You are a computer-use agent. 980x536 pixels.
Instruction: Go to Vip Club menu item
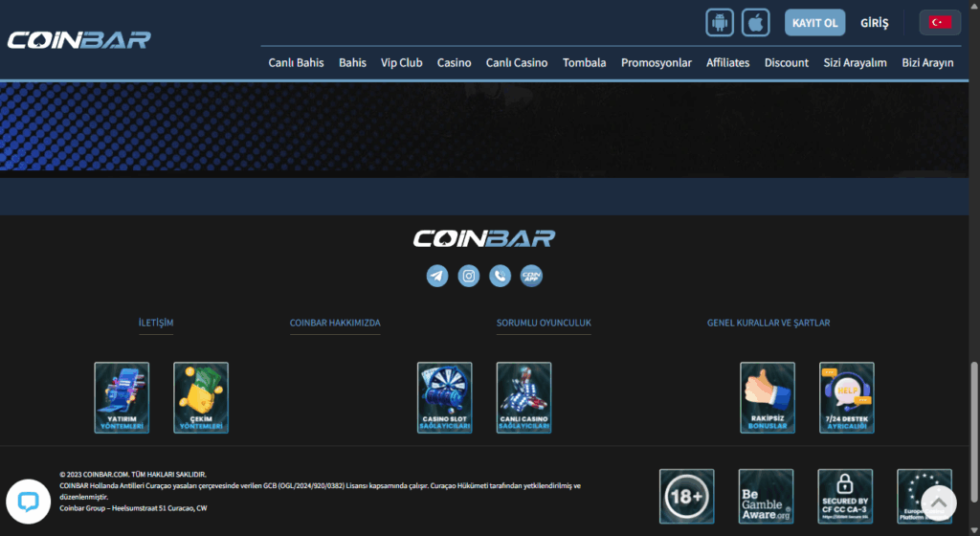click(x=401, y=62)
